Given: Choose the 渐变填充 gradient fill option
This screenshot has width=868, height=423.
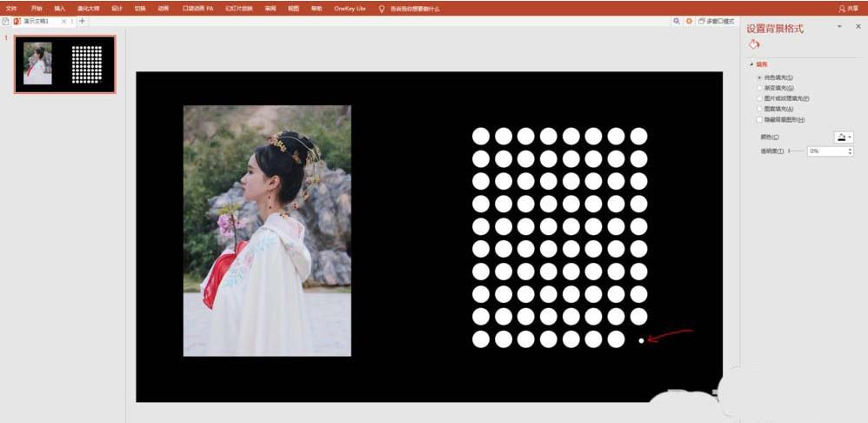Looking at the screenshot, I should [x=759, y=88].
